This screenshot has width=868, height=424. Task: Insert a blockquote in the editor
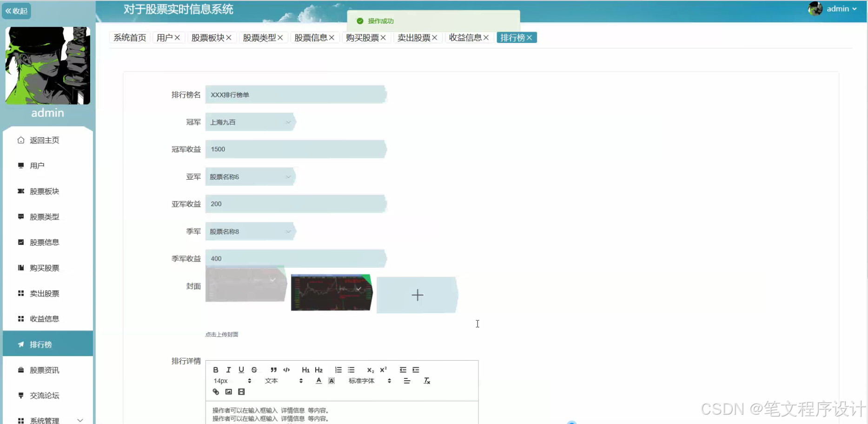coord(273,370)
